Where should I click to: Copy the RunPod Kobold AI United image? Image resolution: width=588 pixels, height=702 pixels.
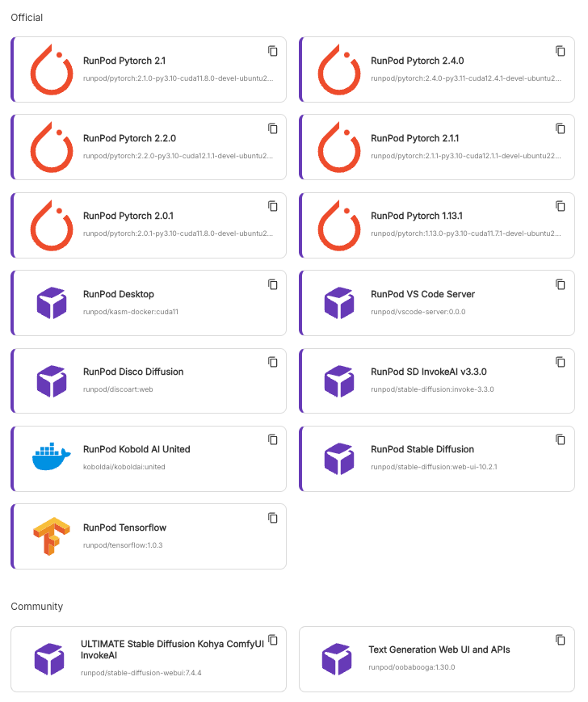(x=273, y=439)
